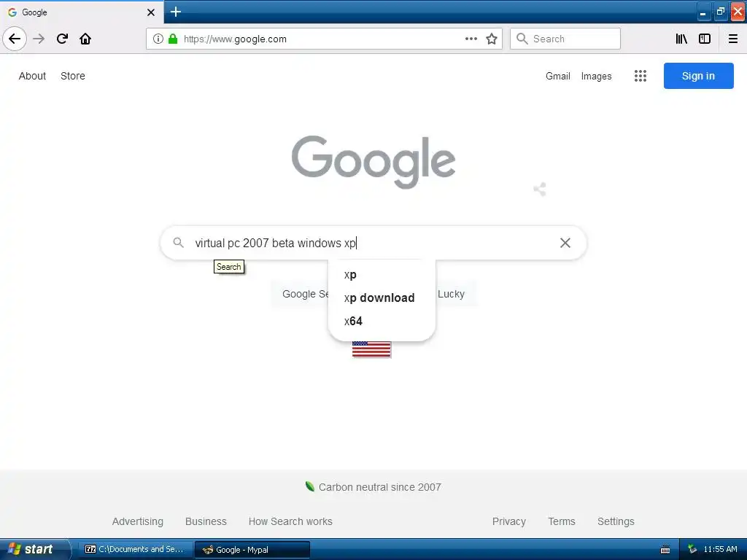Click the taskbar clock showing 11:55 AM
The height and width of the screenshot is (560, 747).
pyautogui.click(x=720, y=549)
